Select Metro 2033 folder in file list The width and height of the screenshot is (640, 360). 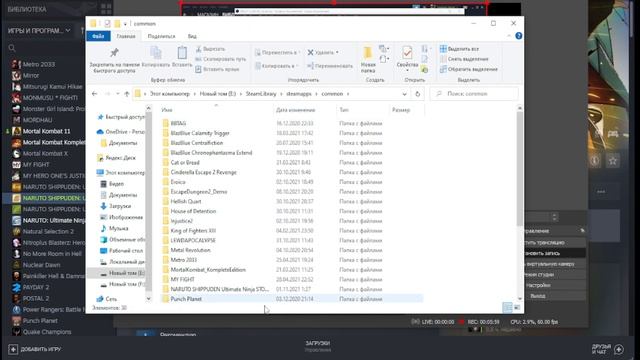[x=180, y=260]
